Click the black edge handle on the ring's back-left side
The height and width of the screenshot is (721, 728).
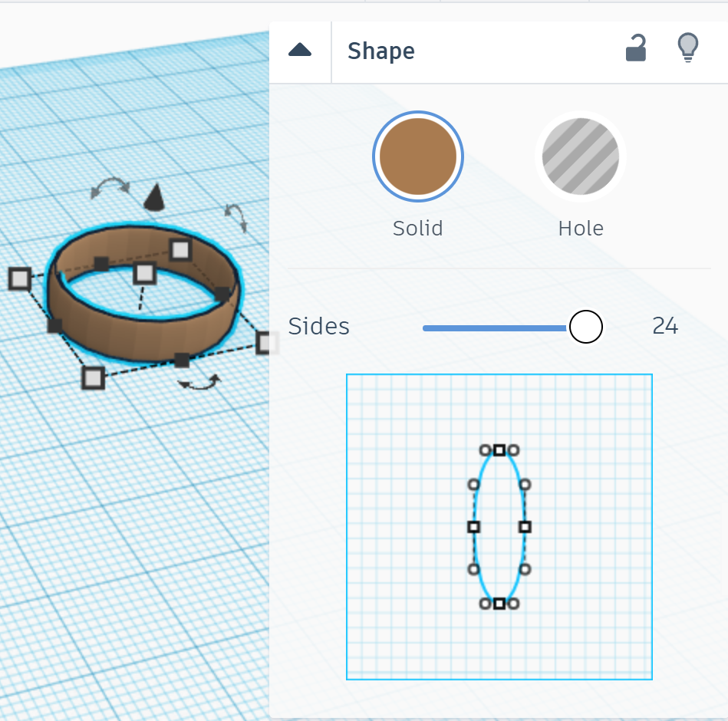click(101, 264)
